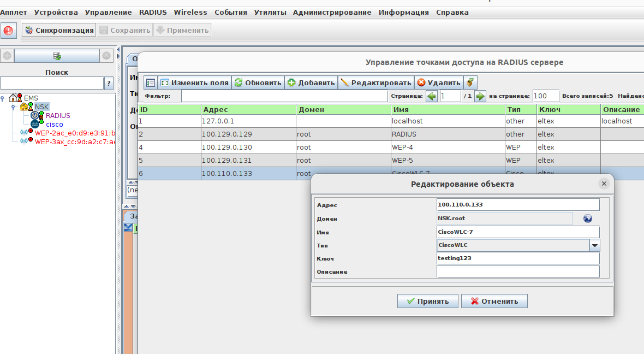Open the Утилиты menu
Viewport: 644px width, 354px height.
[x=270, y=13]
